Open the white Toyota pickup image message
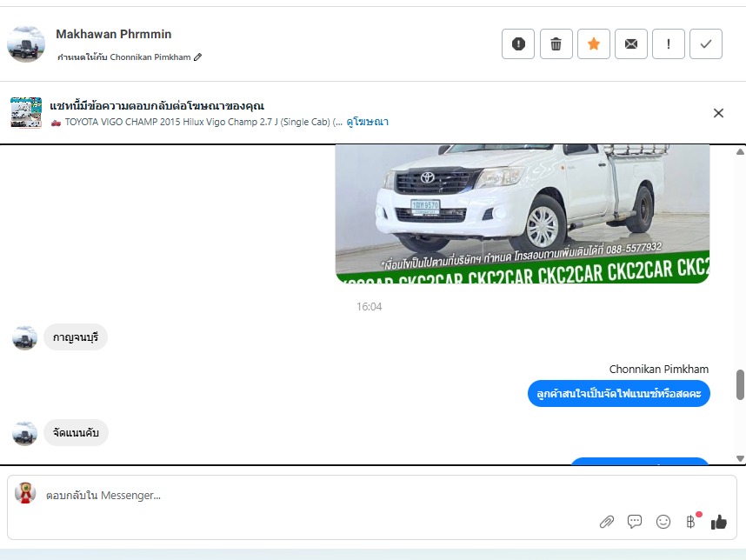Viewport: 746px width, 560px height. pos(523,214)
